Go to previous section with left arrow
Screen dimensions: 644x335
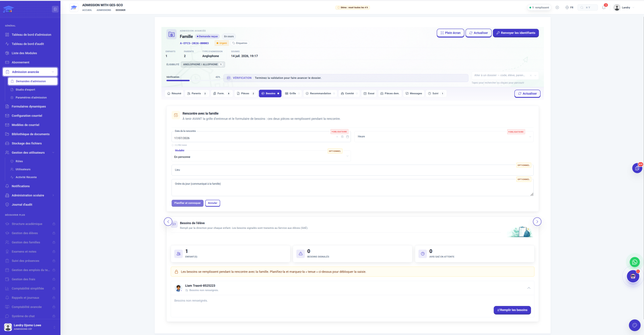168,222
